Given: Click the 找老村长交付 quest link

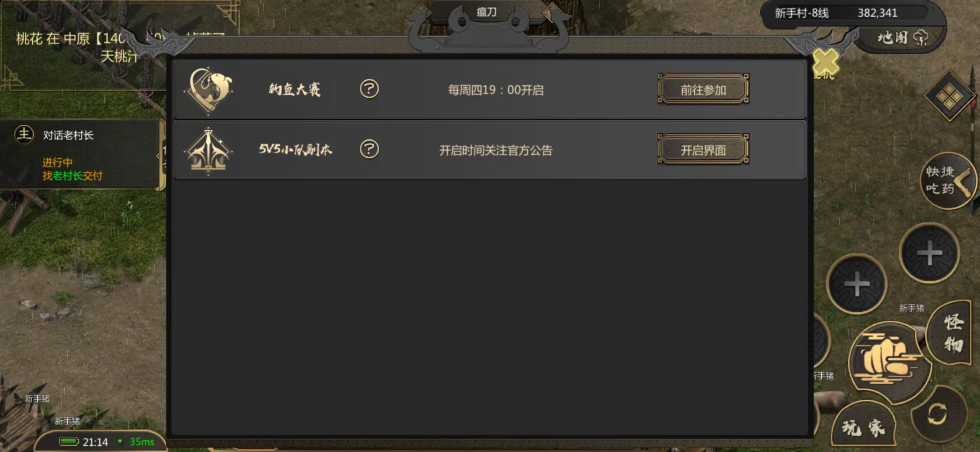Looking at the screenshot, I should coord(72,176).
